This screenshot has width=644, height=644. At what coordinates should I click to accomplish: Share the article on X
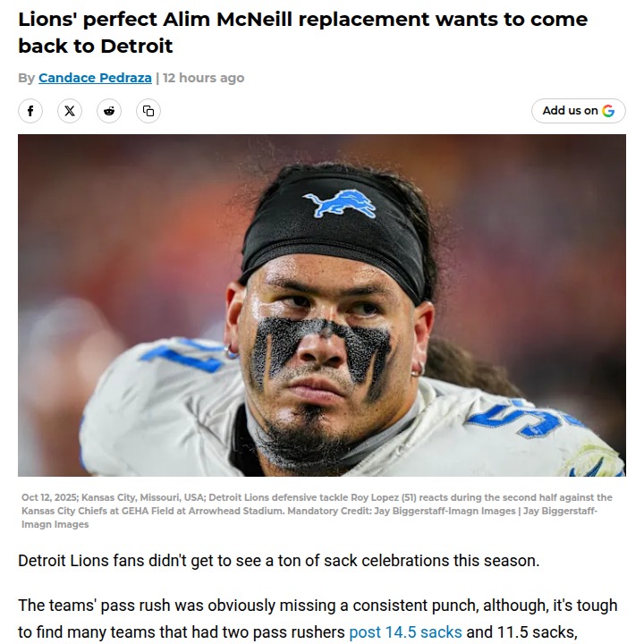70,111
